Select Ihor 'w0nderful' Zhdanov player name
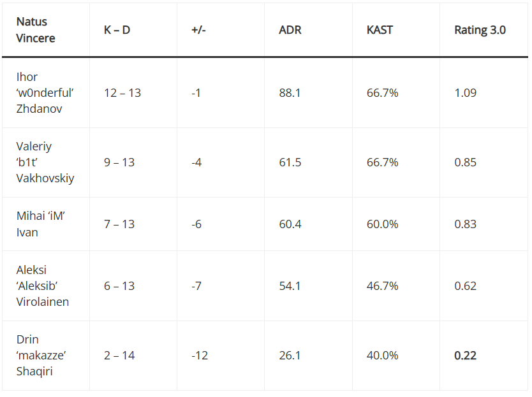This screenshot has height=397, width=532. 45,93
